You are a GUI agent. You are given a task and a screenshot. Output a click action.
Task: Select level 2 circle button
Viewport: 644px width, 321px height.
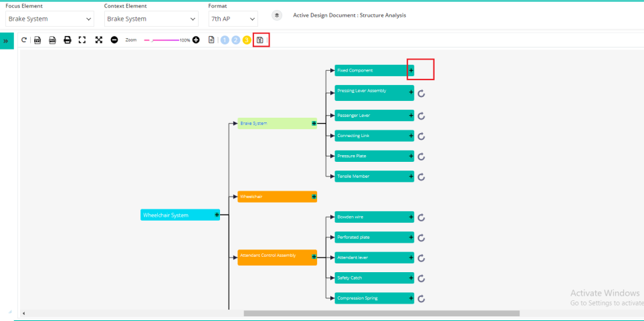(235, 40)
